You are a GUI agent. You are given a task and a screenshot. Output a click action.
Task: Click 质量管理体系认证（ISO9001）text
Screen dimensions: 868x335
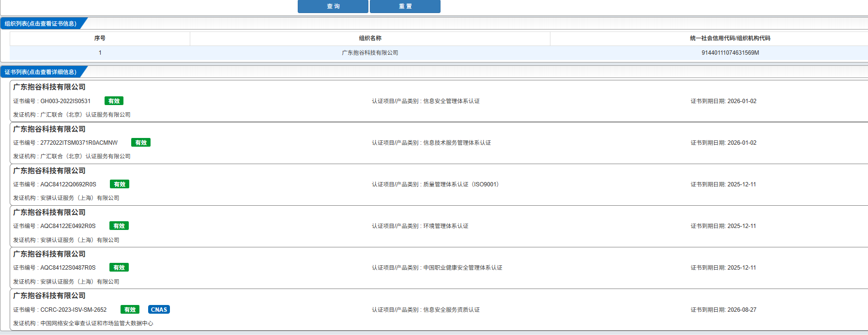461,184
